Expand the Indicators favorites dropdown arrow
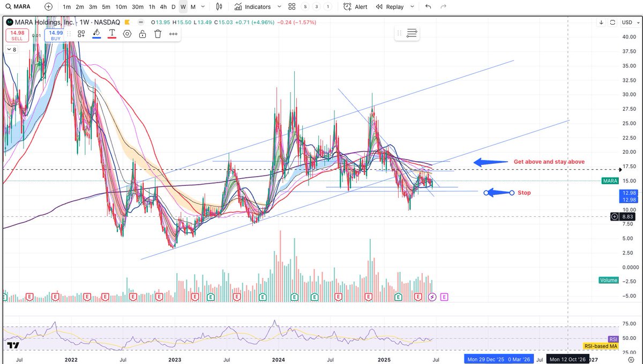Image resolution: width=643 pixels, height=364 pixels. coord(279,7)
